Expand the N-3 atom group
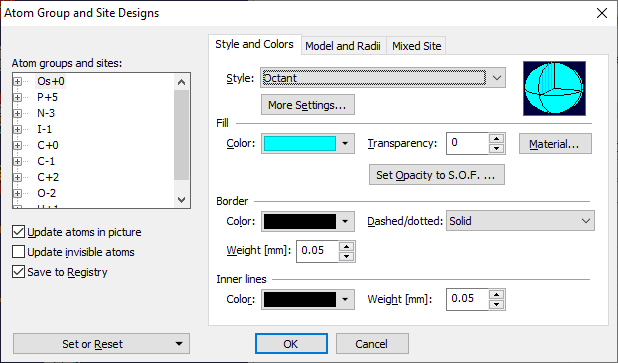 [x=17, y=114]
